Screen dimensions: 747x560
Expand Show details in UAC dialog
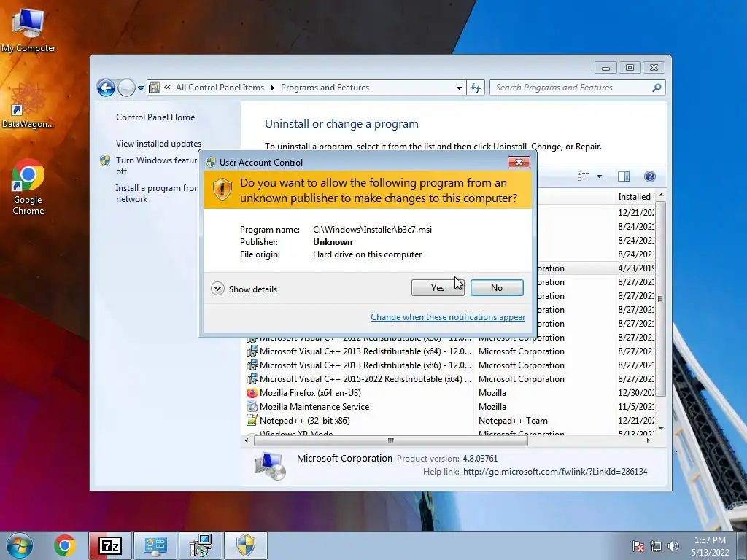coord(244,289)
